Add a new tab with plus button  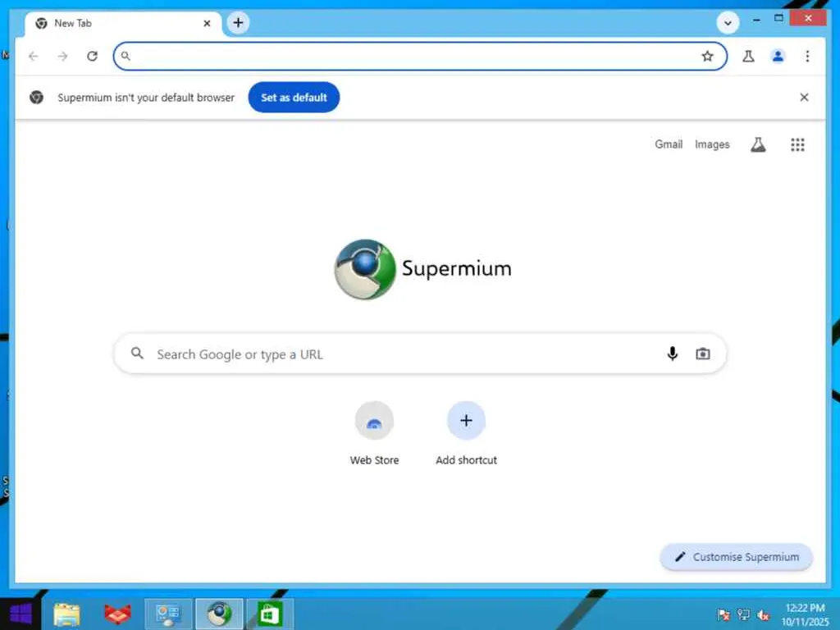239,23
